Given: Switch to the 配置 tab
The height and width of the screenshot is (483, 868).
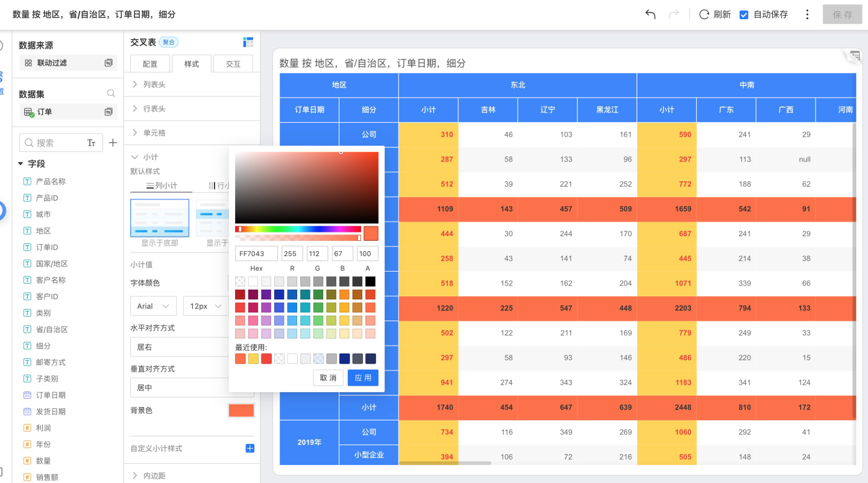Looking at the screenshot, I should (150, 64).
